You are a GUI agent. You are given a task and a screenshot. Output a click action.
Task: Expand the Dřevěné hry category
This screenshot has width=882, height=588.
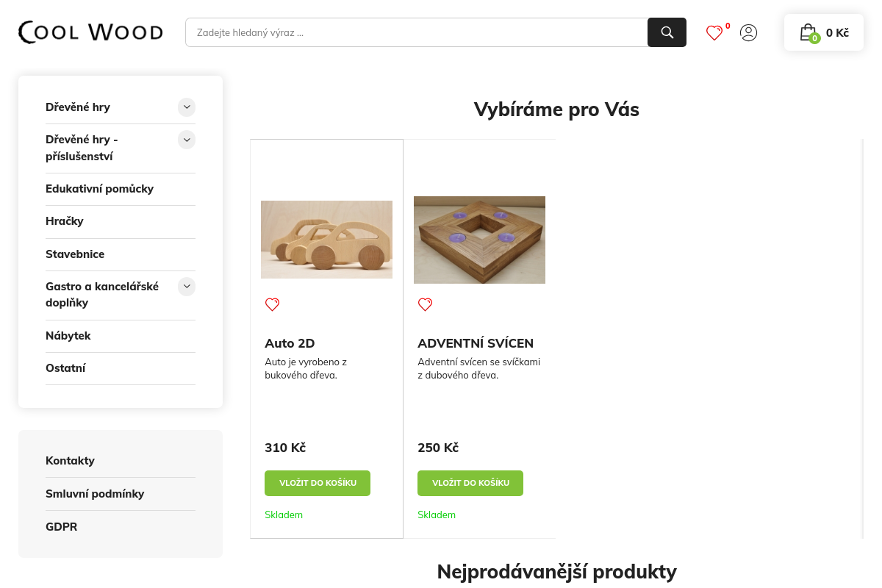click(x=187, y=107)
